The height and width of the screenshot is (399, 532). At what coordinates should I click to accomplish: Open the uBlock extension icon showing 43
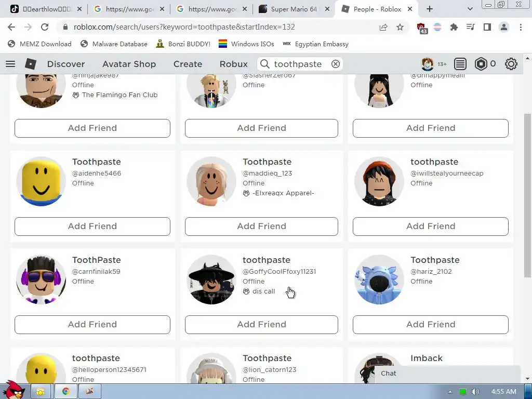tap(421, 28)
